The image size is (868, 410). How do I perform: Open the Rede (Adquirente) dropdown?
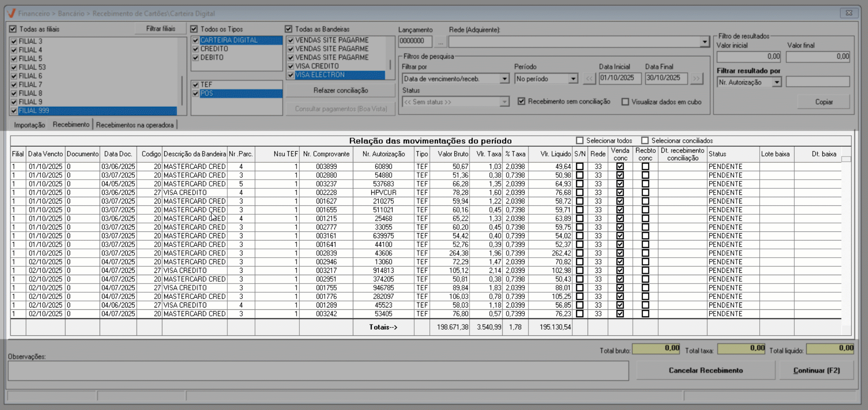(x=704, y=42)
